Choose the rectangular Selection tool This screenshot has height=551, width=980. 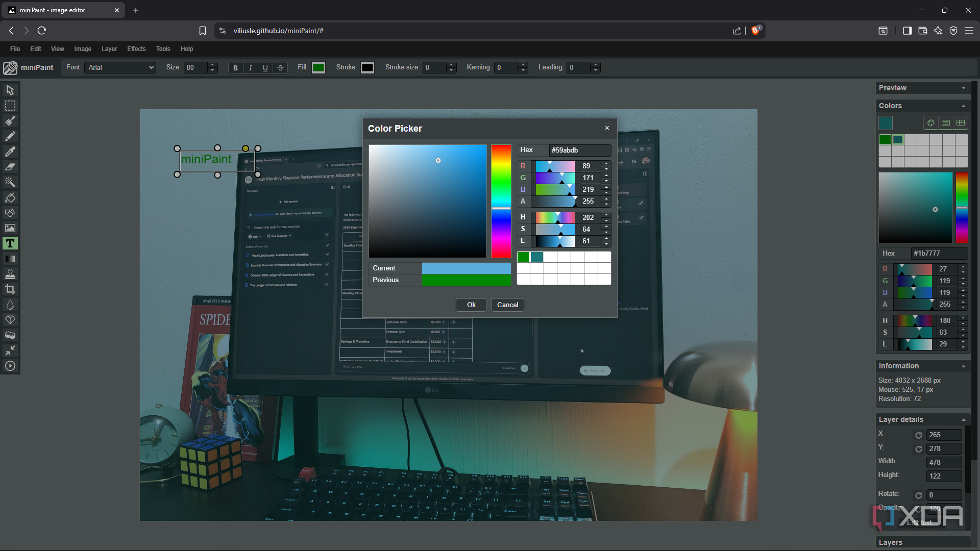tap(10, 106)
